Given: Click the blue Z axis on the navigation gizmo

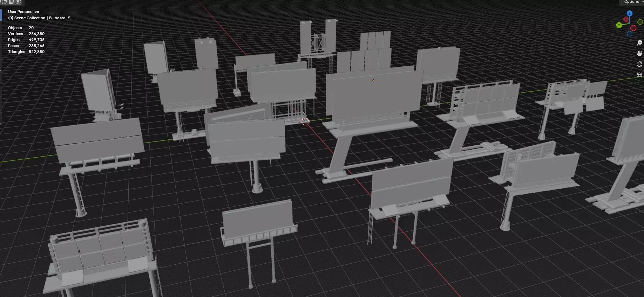Looking at the screenshot, I should 629,13.
